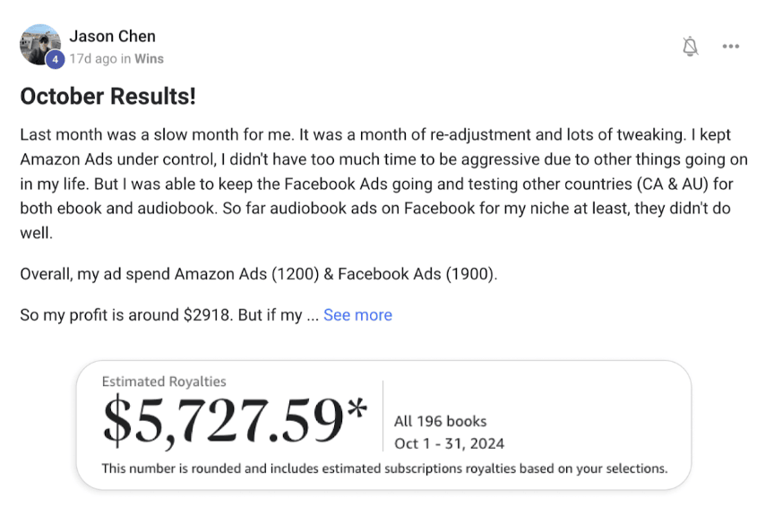Open the three-dots post options menu

click(x=731, y=47)
